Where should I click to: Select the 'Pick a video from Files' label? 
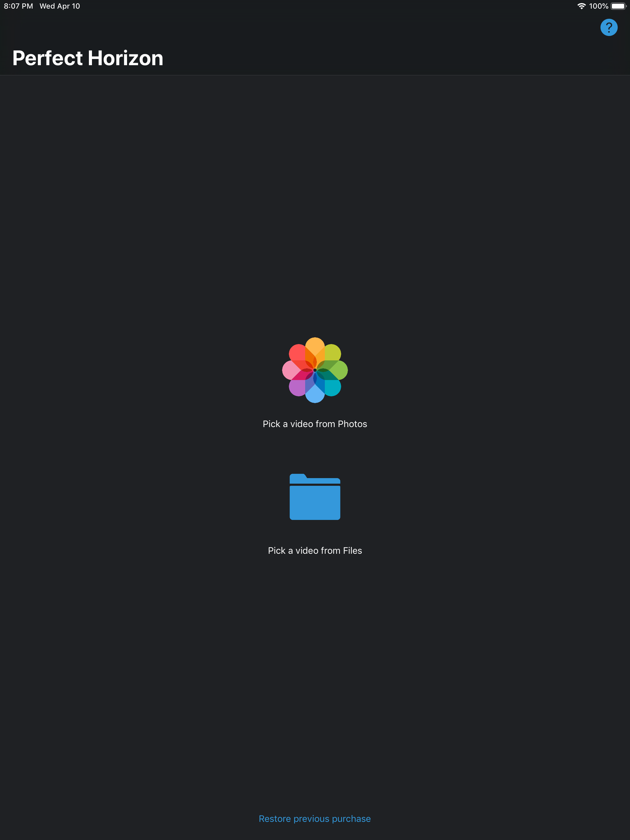[315, 551]
